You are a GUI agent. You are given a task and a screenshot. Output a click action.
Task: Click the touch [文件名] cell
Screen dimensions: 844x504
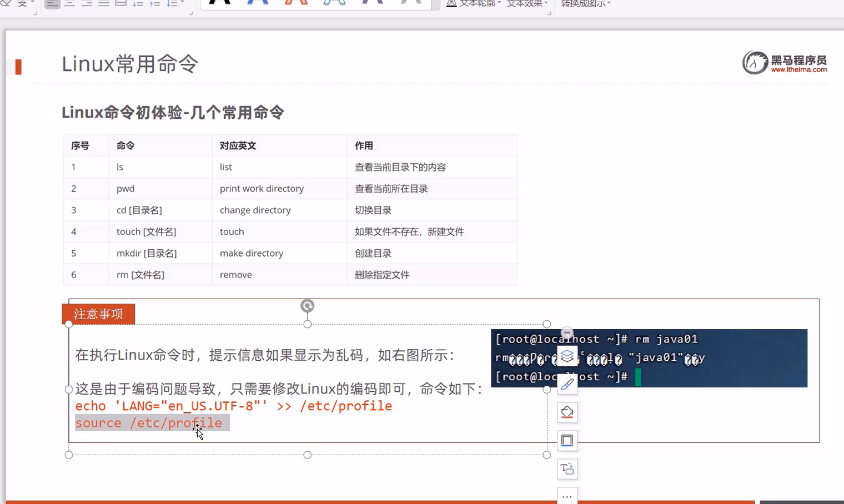(160, 231)
